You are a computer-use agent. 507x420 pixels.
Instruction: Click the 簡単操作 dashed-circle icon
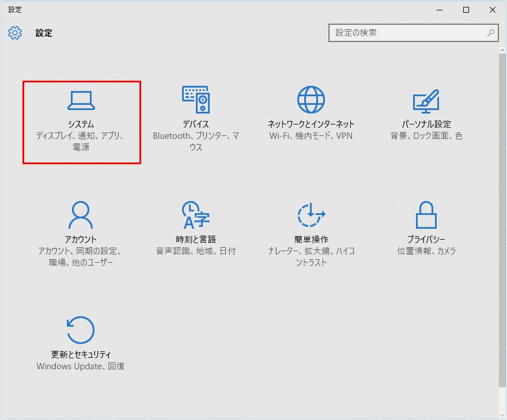pyautogui.click(x=311, y=215)
